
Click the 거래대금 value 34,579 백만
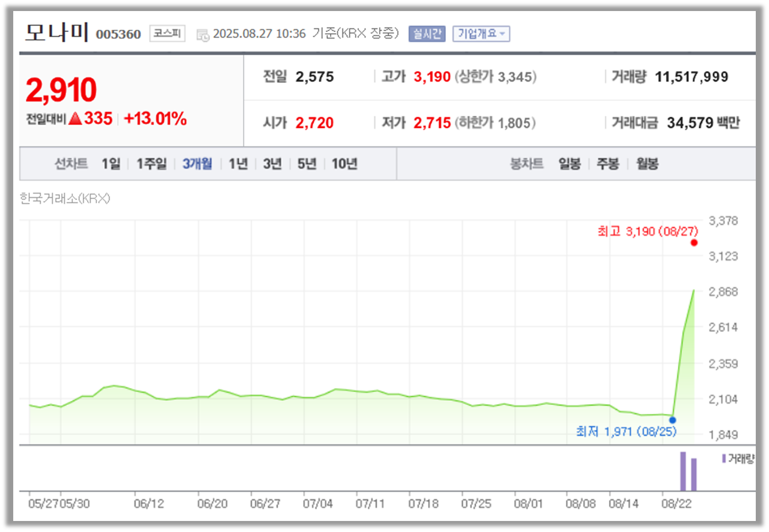(x=703, y=122)
